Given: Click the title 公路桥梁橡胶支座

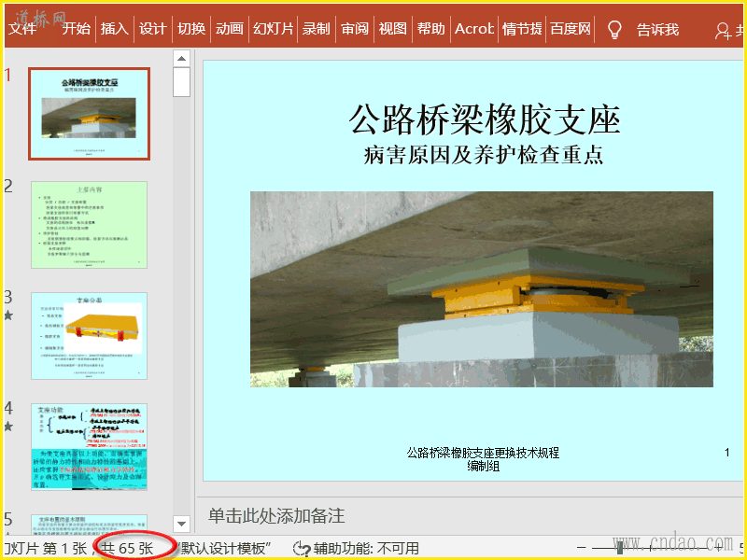Looking at the screenshot, I should tap(484, 119).
